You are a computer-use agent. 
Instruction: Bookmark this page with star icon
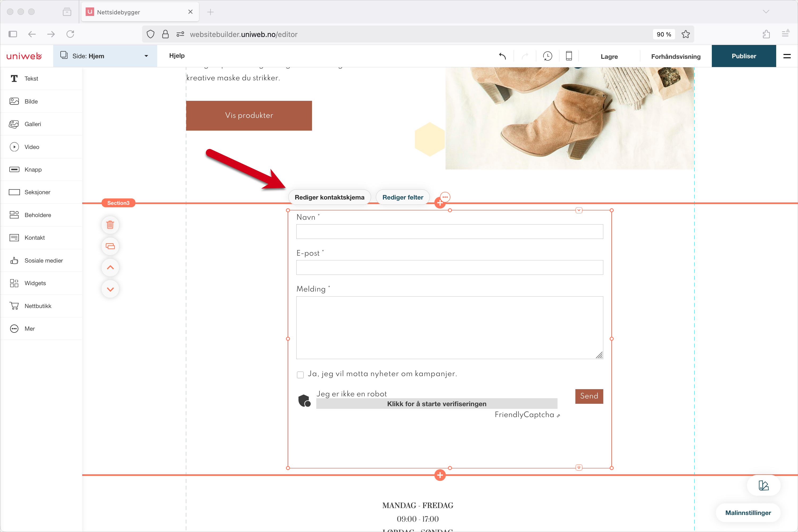(x=686, y=34)
